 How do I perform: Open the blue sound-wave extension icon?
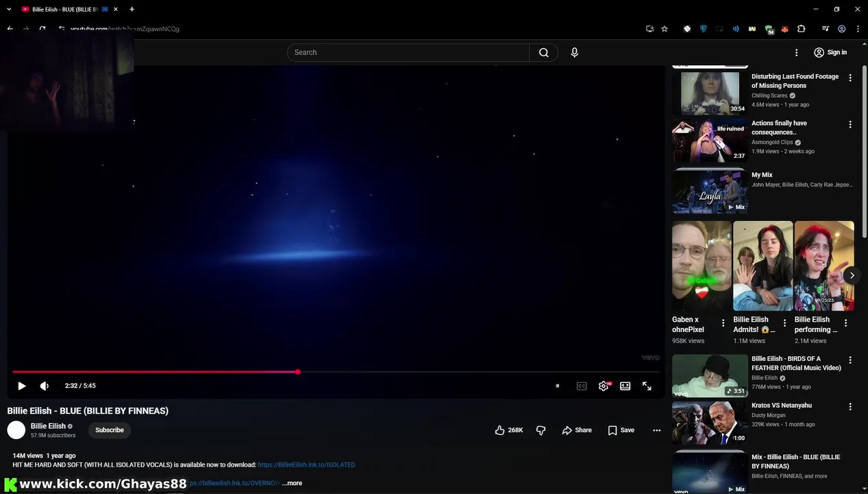coord(736,29)
